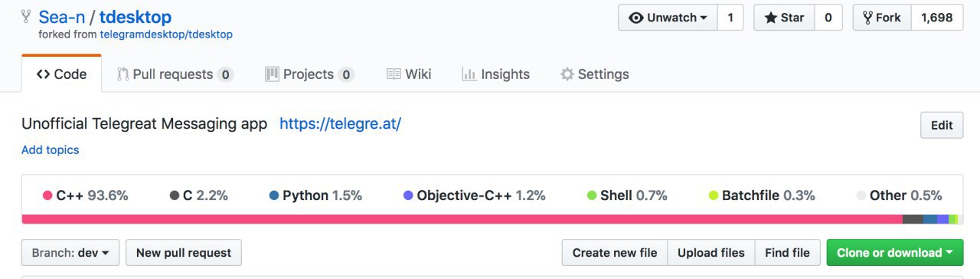Open the Unwatch dropdown
Viewport: 980px width, 279px height.
[x=668, y=18]
